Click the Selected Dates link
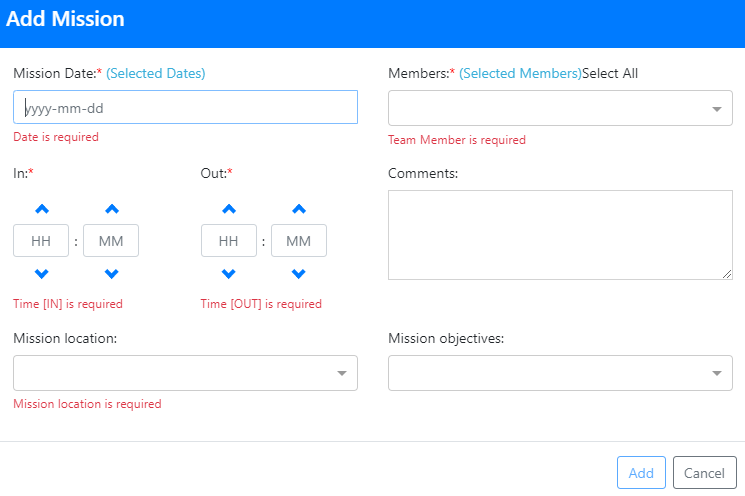The height and width of the screenshot is (496, 745). coord(156,73)
